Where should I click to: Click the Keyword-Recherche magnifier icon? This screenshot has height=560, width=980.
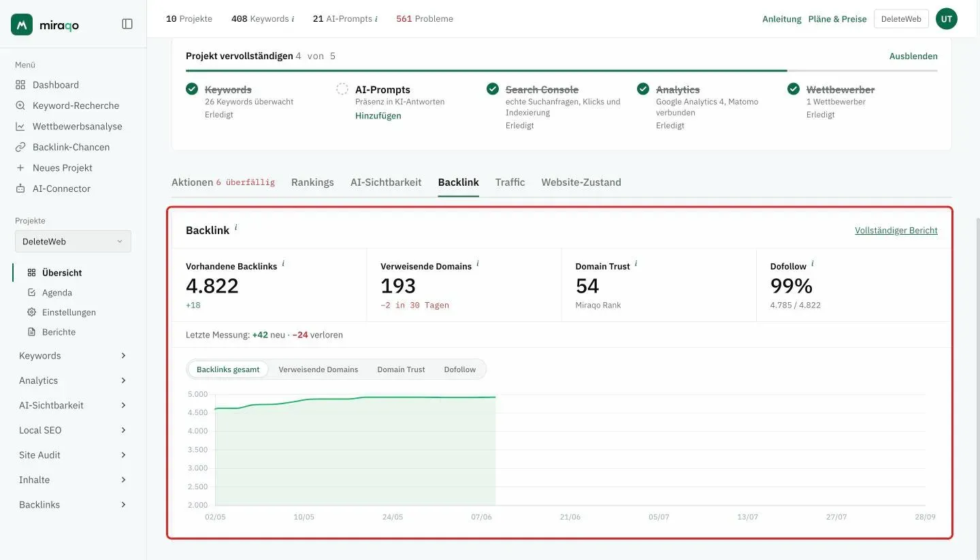tap(20, 105)
